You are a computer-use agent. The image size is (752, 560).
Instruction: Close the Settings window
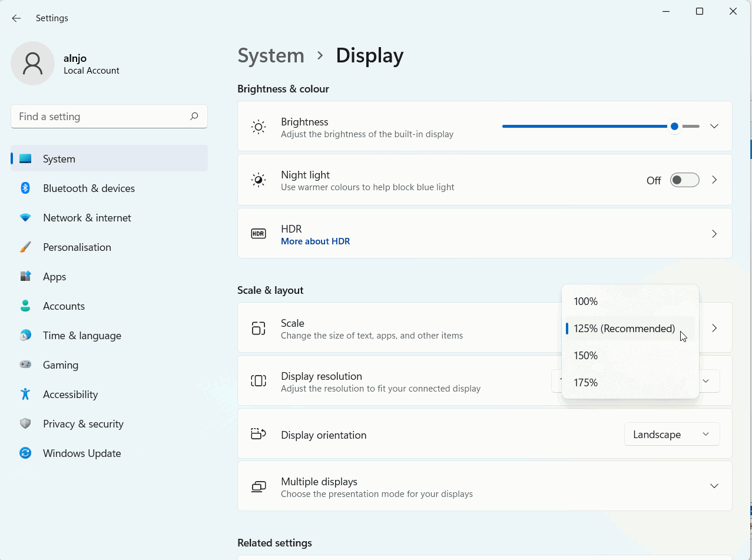733,11
